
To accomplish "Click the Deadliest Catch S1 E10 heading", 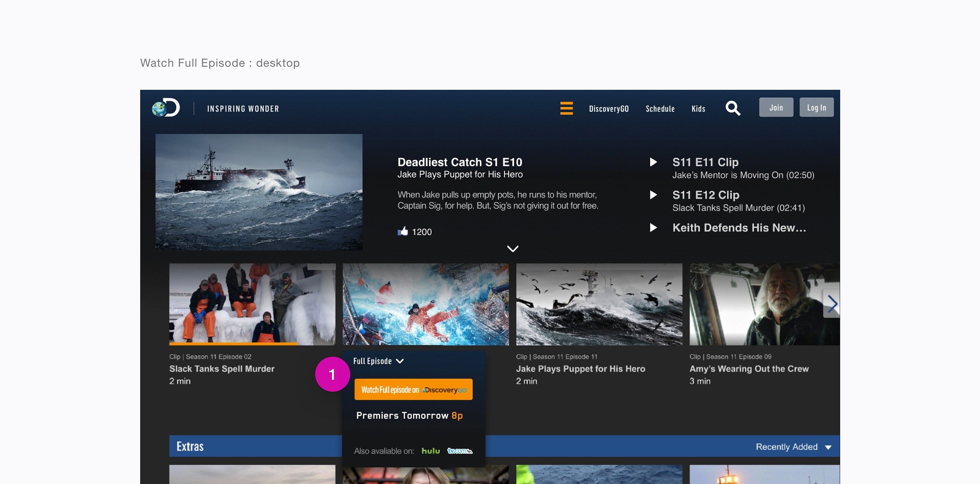I will click(x=460, y=162).
